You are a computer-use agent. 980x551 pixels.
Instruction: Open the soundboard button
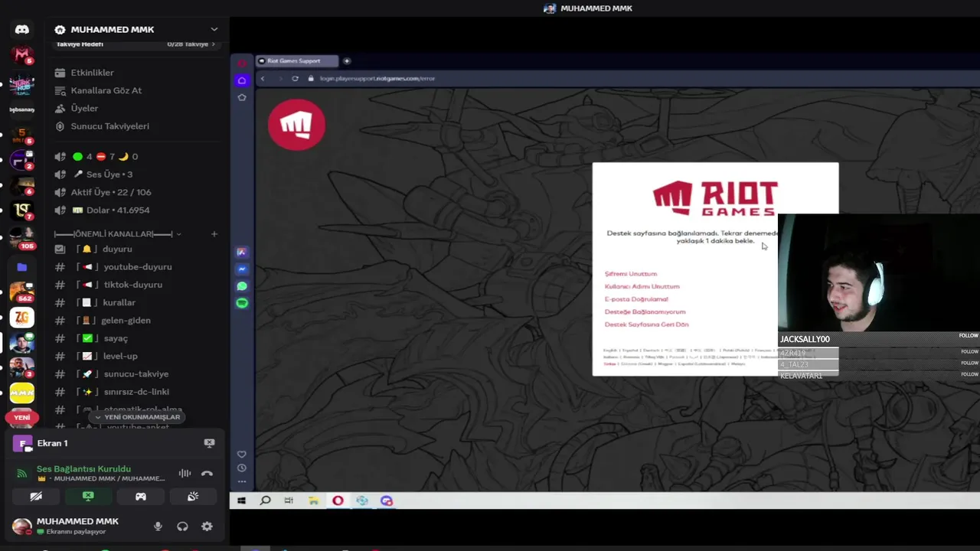coord(193,497)
